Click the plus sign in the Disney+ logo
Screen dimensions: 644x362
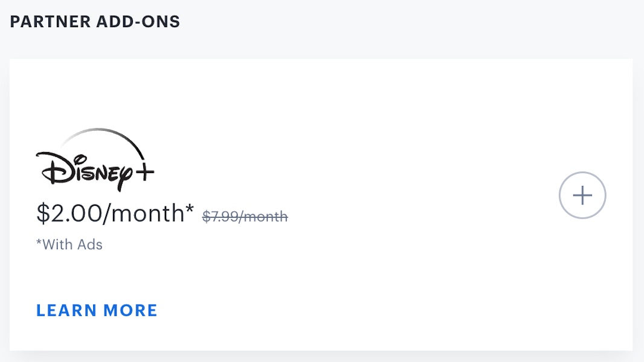coord(144,172)
